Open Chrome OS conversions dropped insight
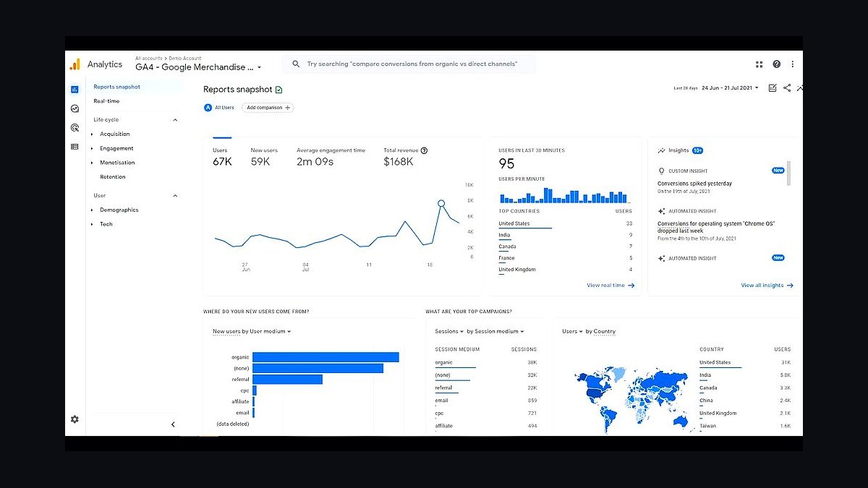 tap(716, 227)
